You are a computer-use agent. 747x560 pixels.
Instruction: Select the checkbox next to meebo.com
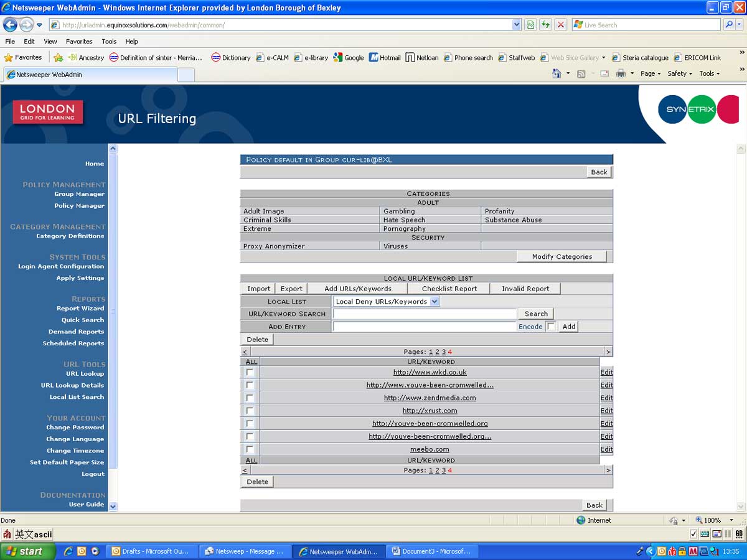pos(250,449)
